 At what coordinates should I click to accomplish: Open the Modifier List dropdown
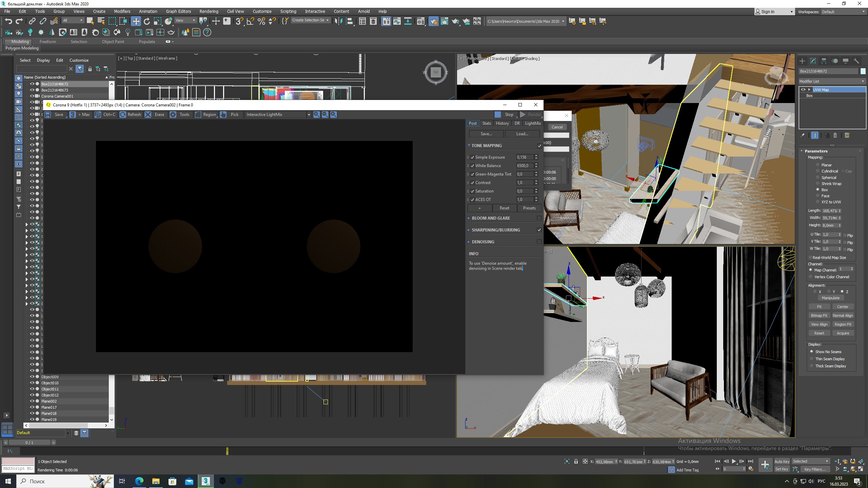[832, 81]
